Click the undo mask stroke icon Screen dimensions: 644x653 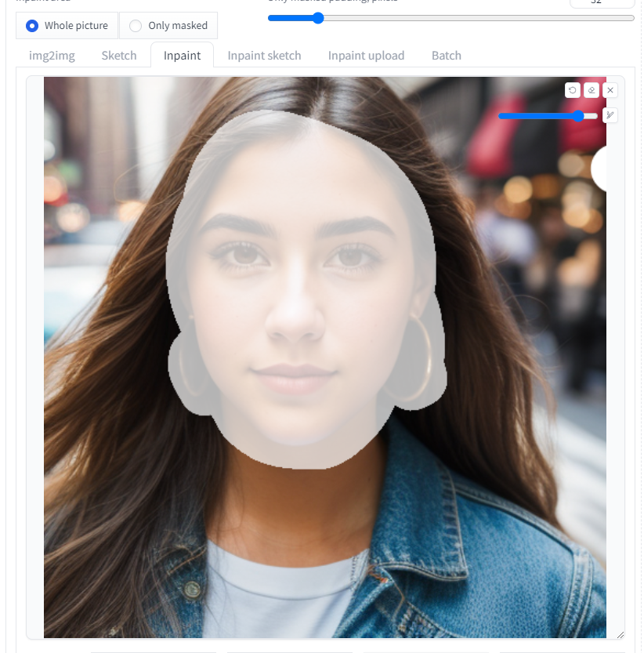tap(573, 90)
